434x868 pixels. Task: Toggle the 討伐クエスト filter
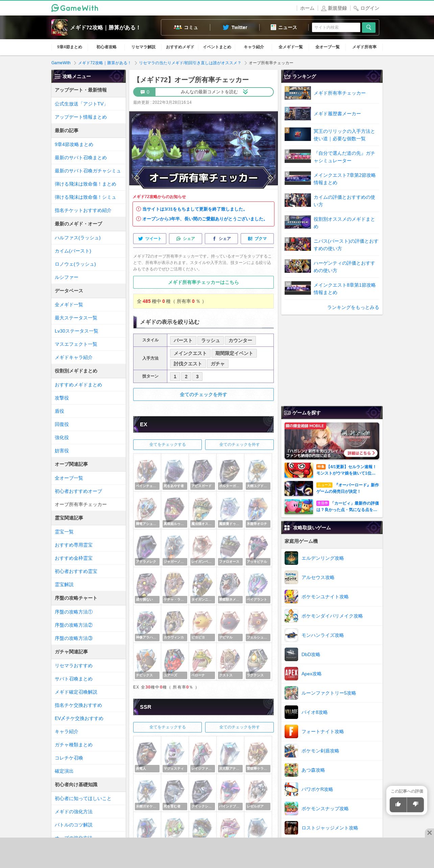(x=187, y=364)
